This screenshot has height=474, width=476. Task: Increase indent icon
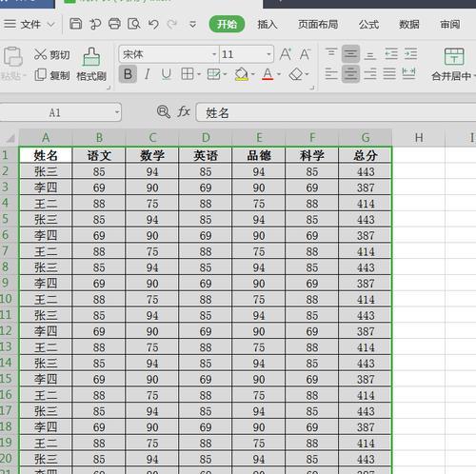[410, 53]
